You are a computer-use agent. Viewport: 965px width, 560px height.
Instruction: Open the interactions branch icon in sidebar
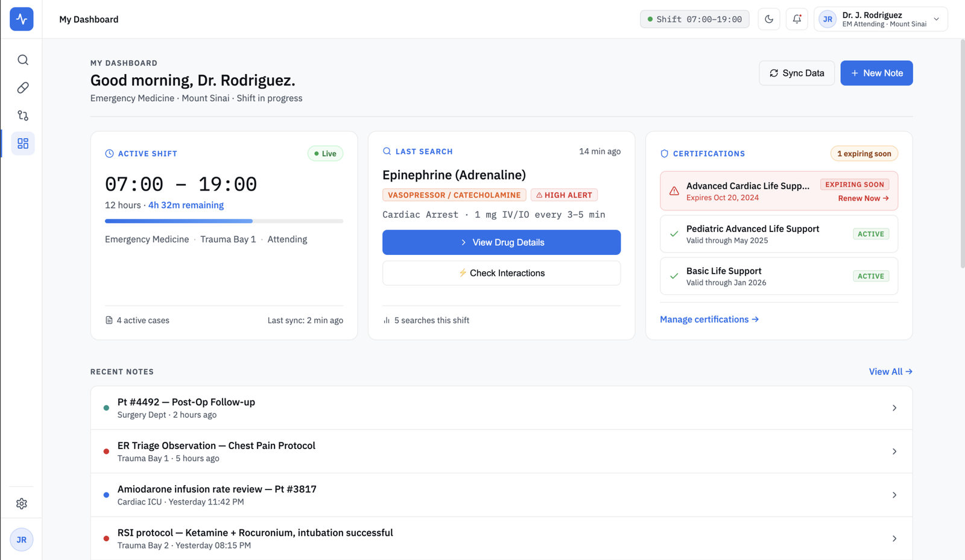(x=23, y=116)
